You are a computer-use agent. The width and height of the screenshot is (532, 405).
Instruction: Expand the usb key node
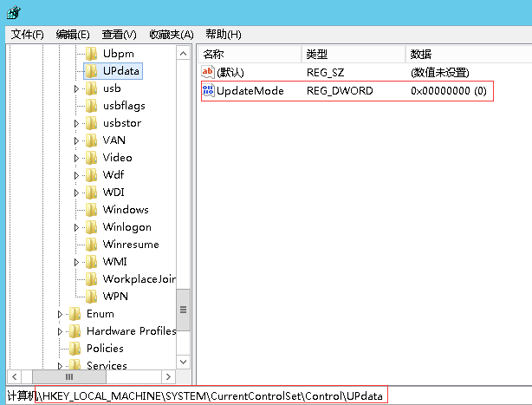click(77, 88)
